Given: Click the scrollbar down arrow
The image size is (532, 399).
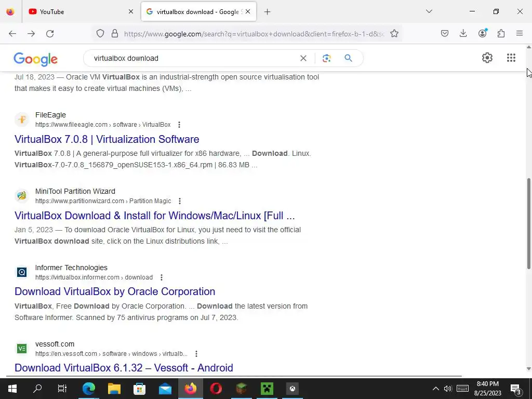Looking at the screenshot, I should pos(528,369).
